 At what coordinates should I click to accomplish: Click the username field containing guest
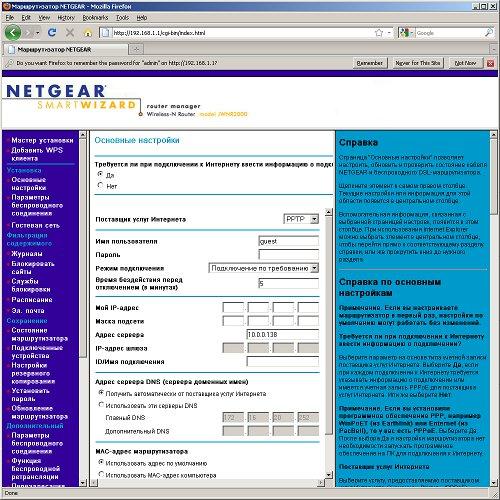288,241
